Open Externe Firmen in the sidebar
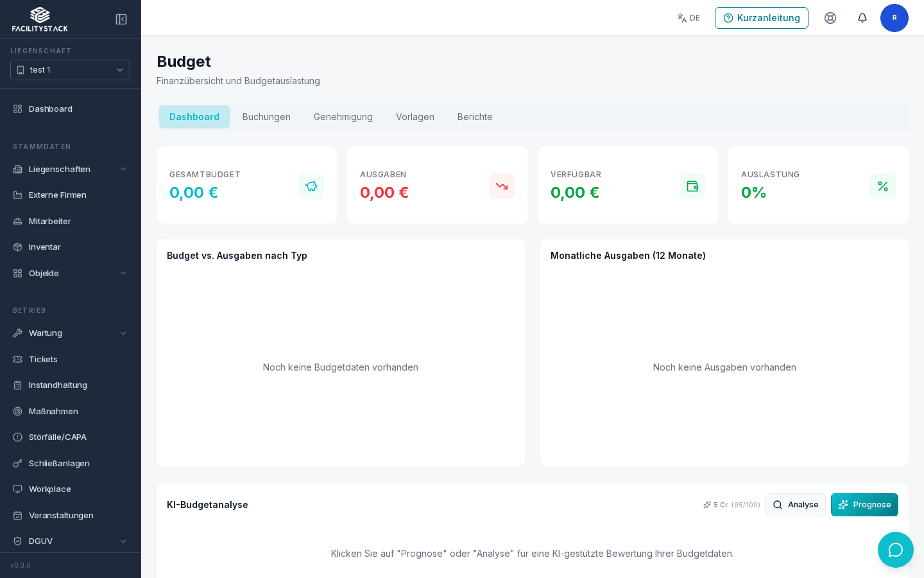The image size is (924, 578). [x=71, y=195]
